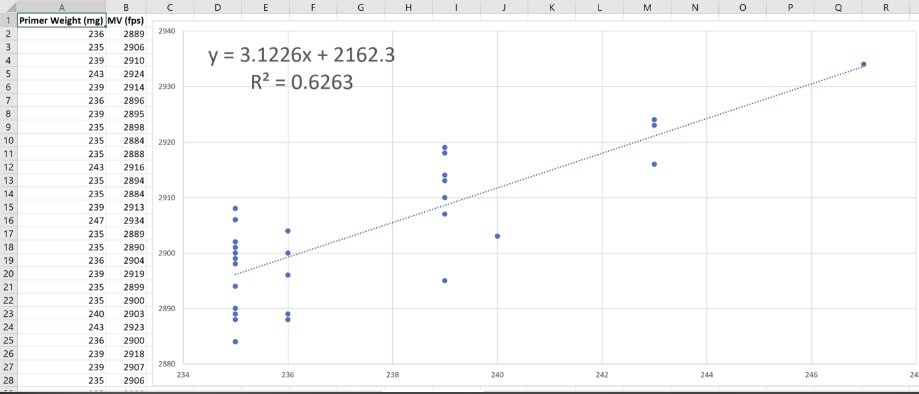Select column A header

point(62,7)
